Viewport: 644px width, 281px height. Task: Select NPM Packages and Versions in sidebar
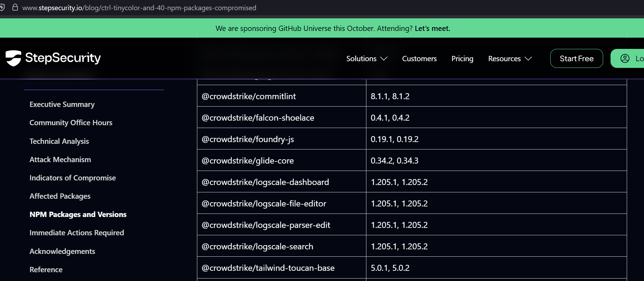point(78,215)
